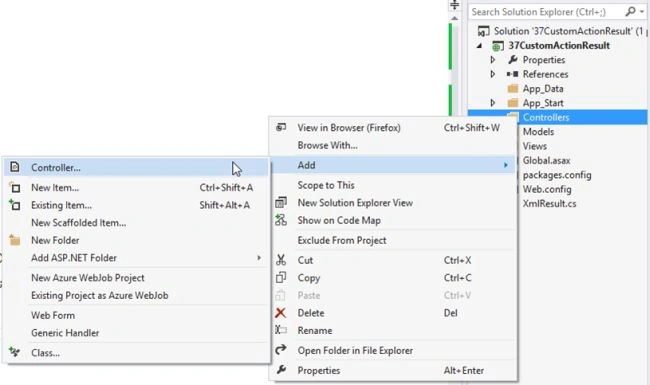Click the Existing Item icon
This screenshot has height=385, width=650.
click(x=15, y=205)
